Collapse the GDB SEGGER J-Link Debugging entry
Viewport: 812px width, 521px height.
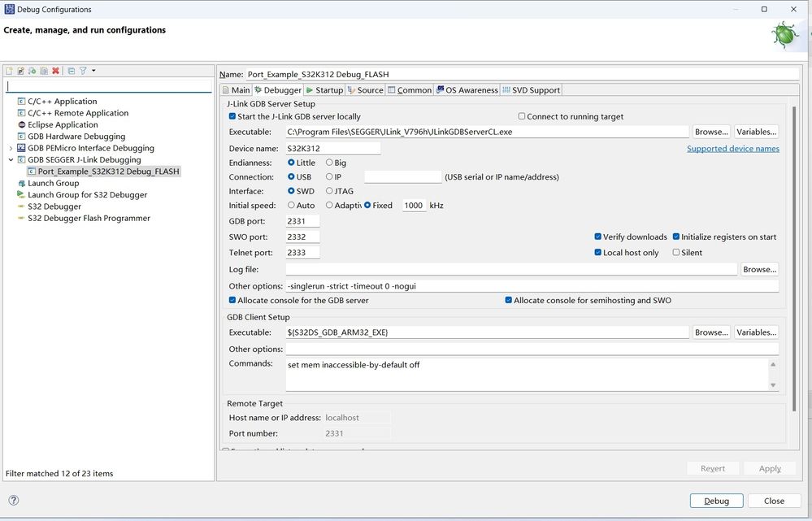(11, 159)
